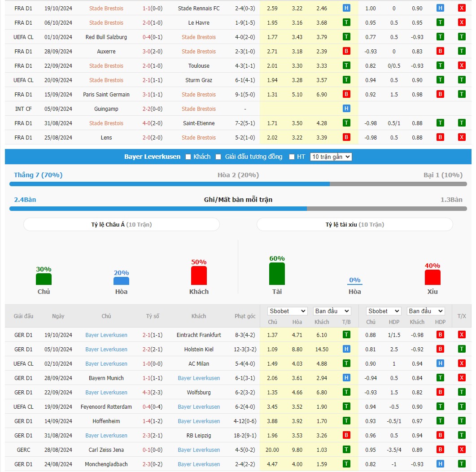Enable the Giải đấu tương đồng checkbox

click(x=218, y=157)
